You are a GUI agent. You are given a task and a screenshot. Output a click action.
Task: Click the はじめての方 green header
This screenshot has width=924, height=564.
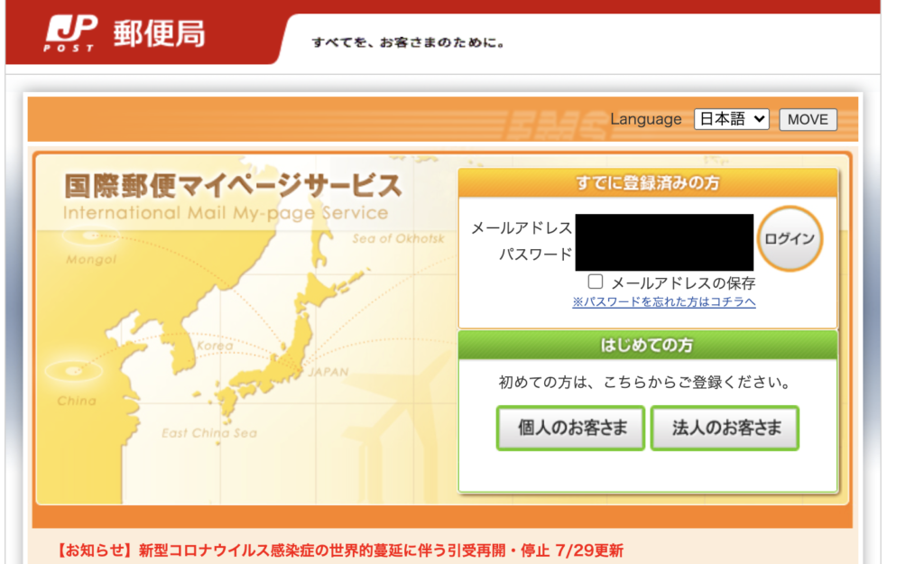pos(648,346)
